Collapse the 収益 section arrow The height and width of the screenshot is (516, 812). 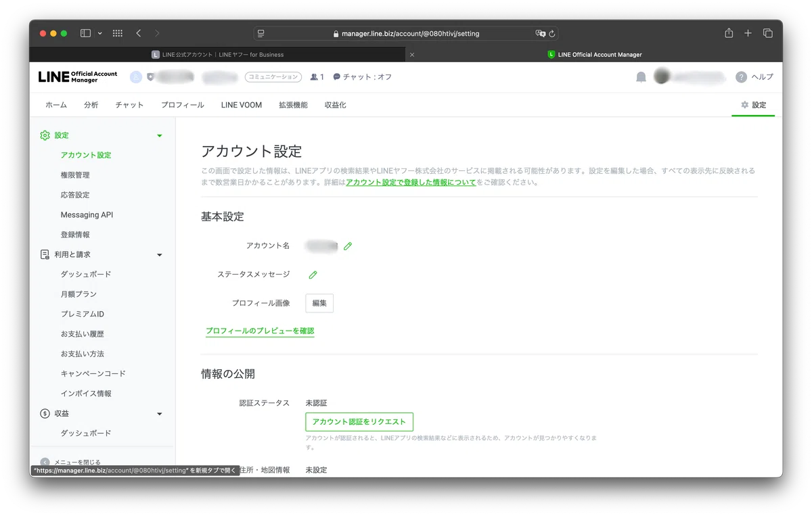point(160,414)
